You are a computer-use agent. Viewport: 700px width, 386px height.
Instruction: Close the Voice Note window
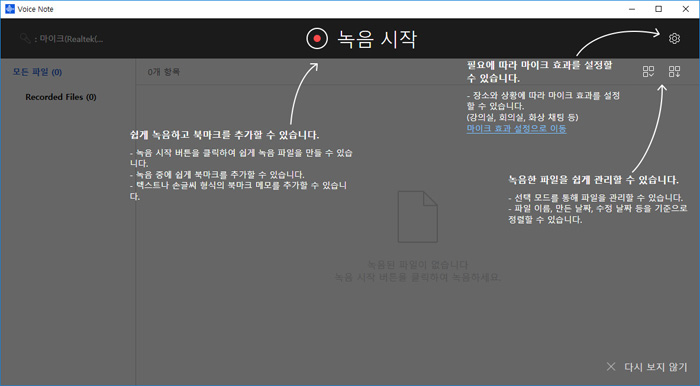point(686,9)
